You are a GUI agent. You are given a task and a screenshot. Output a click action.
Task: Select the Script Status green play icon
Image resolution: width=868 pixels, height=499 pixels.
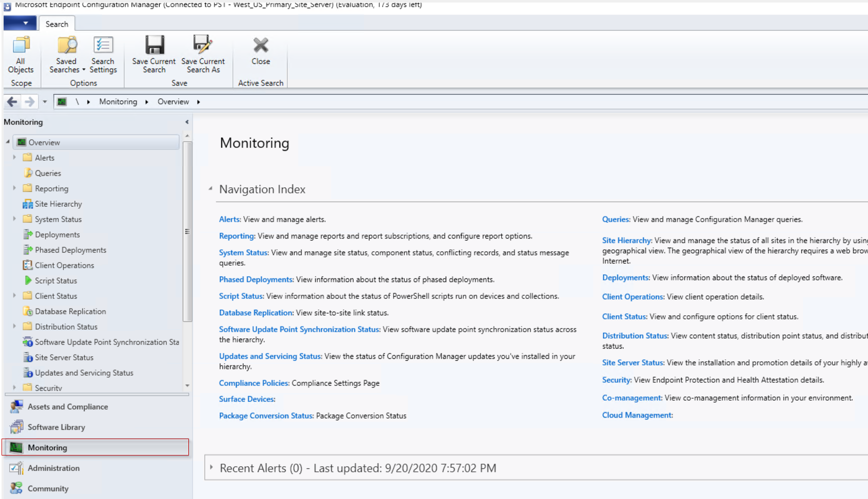(28, 280)
